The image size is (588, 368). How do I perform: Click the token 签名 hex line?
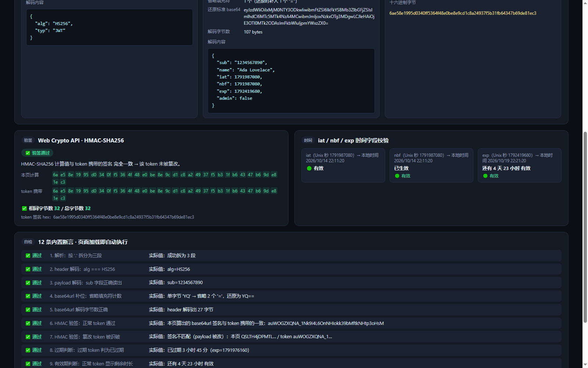pos(107,217)
